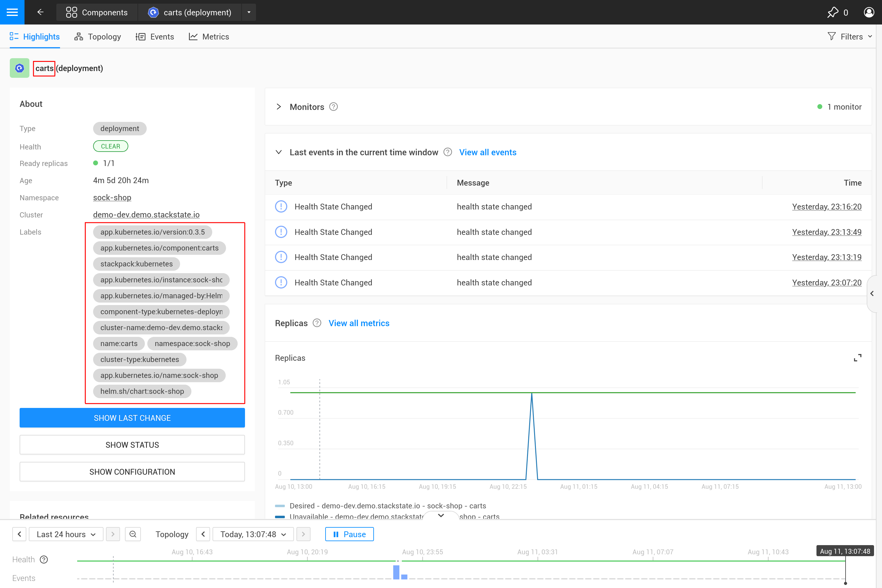Expand the Monitors section
Screen dimensions: 882x588
point(279,107)
